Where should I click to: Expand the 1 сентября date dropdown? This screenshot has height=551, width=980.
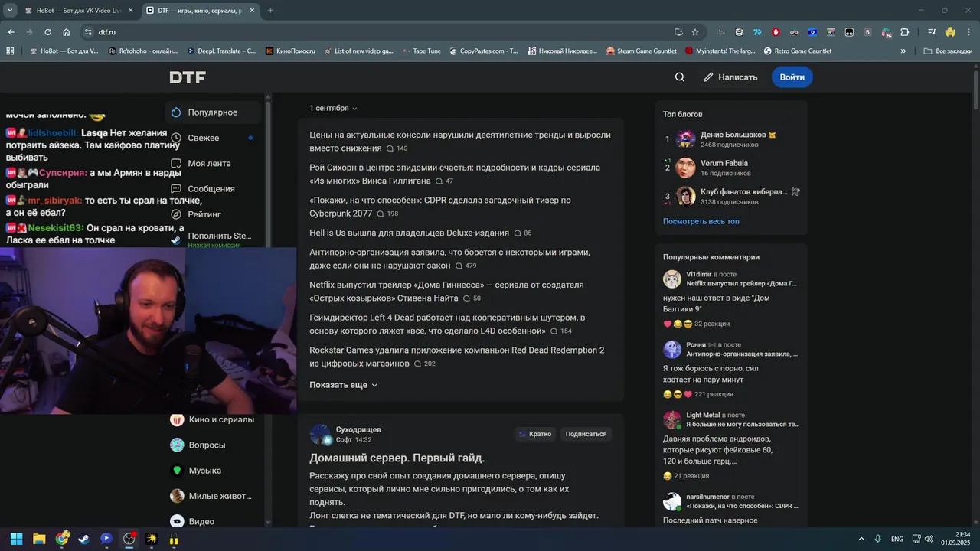point(333,109)
